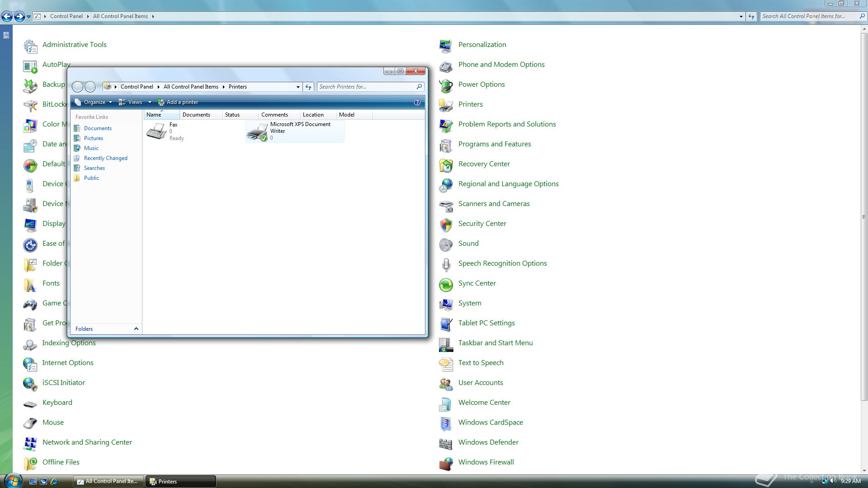Open the Sound speaker icon

tap(446, 244)
